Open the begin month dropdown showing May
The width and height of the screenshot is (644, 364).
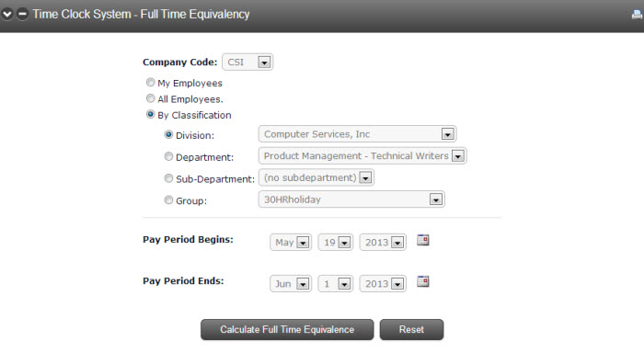coord(291,242)
